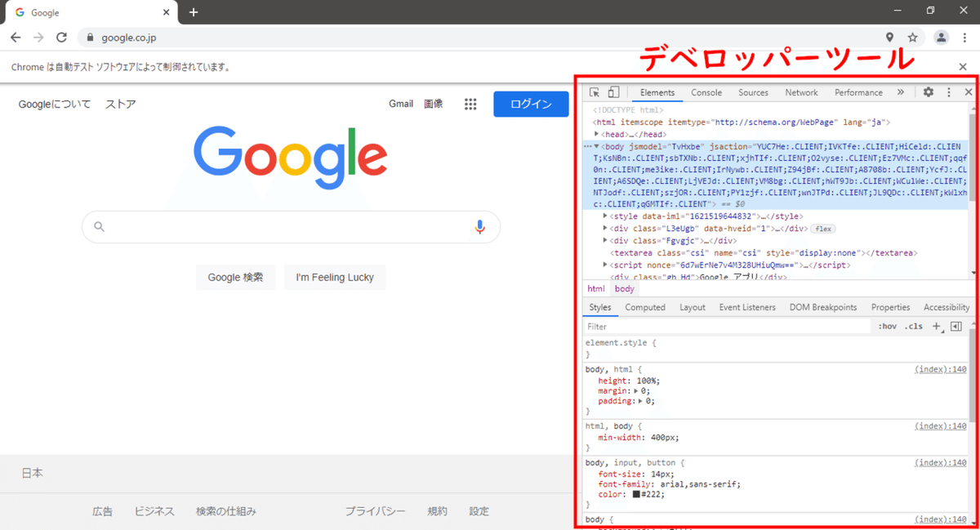Viewport: 980px width, 530px height.
Task: Open DevTools settings gear
Action: (x=928, y=91)
